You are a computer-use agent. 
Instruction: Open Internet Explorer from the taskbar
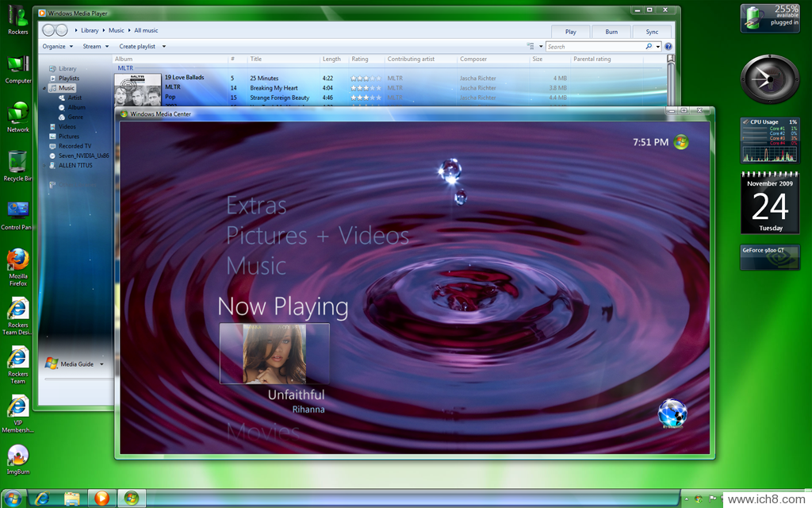click(42, 498)
